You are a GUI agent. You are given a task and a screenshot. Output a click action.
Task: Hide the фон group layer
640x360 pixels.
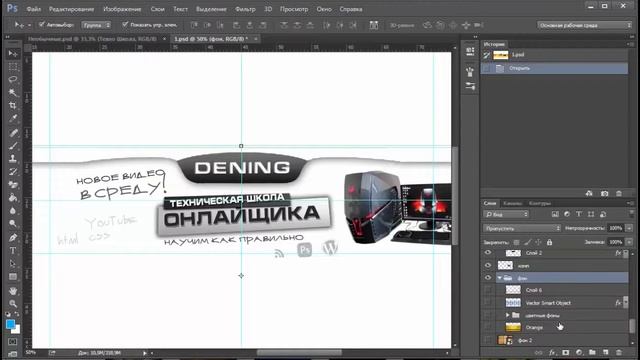(x=488, y=278)
